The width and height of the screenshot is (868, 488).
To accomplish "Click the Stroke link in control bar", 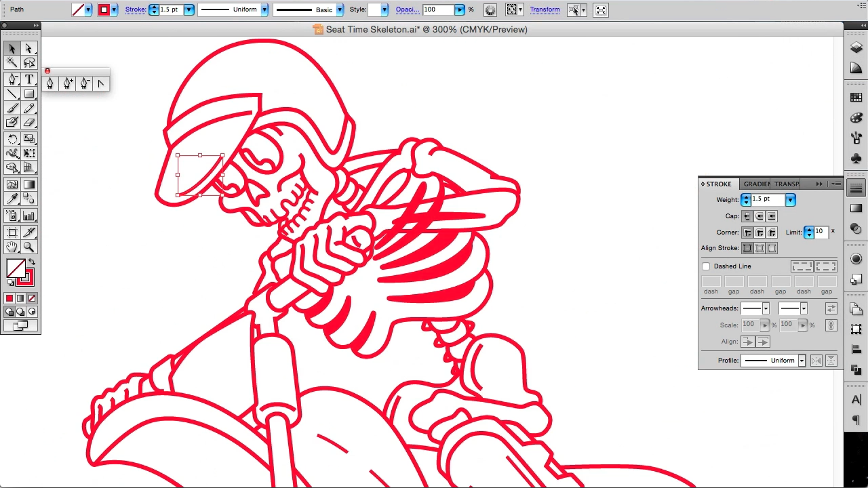I will pyautogui.click(x=135, y=9).
